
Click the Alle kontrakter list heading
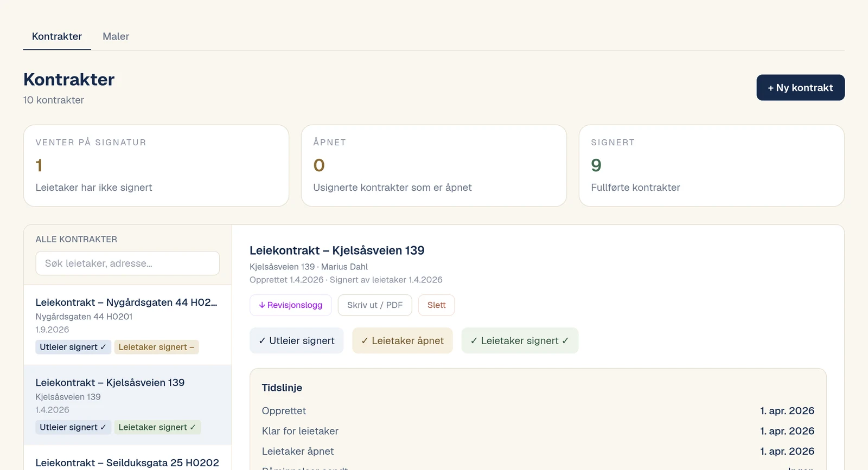[76, 239]
